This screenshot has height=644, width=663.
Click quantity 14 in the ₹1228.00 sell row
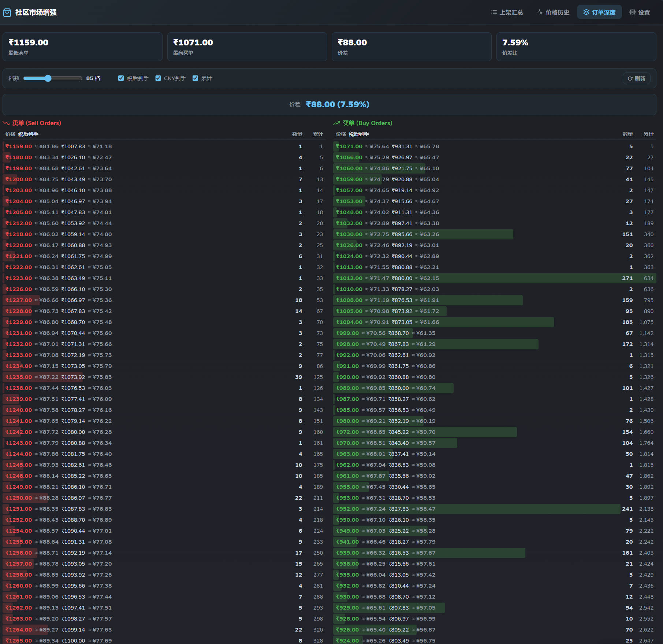click(x=299, y=311)
